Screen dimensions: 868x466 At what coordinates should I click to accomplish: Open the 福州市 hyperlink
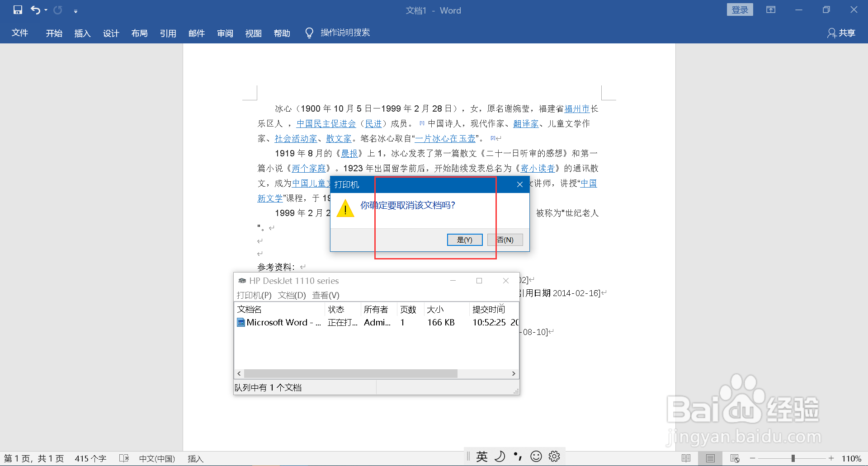click(577, 108)
